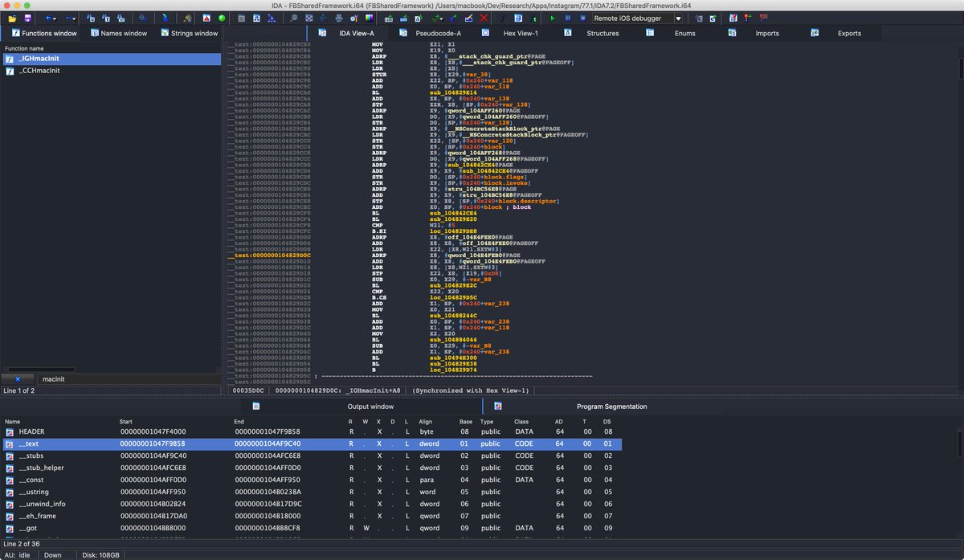Click the green 't' function icon before play
This screenshot has width=964, height=560.
(x=534, y=18)
